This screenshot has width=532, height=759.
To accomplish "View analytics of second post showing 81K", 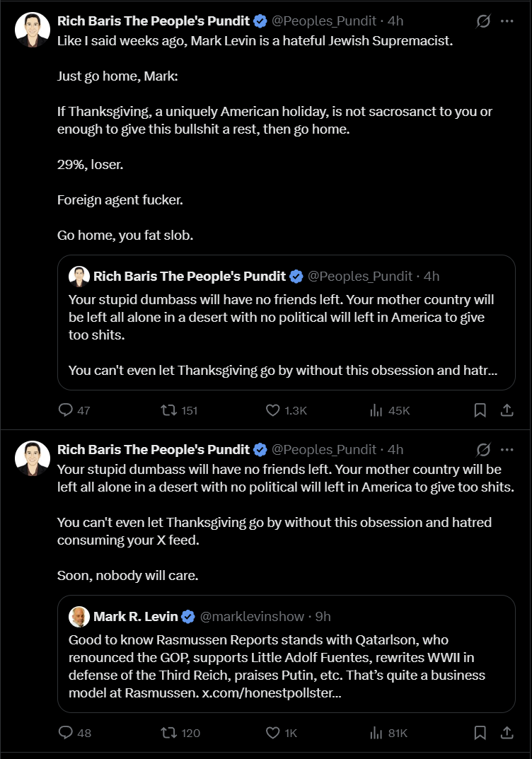I will click(388, 733).
